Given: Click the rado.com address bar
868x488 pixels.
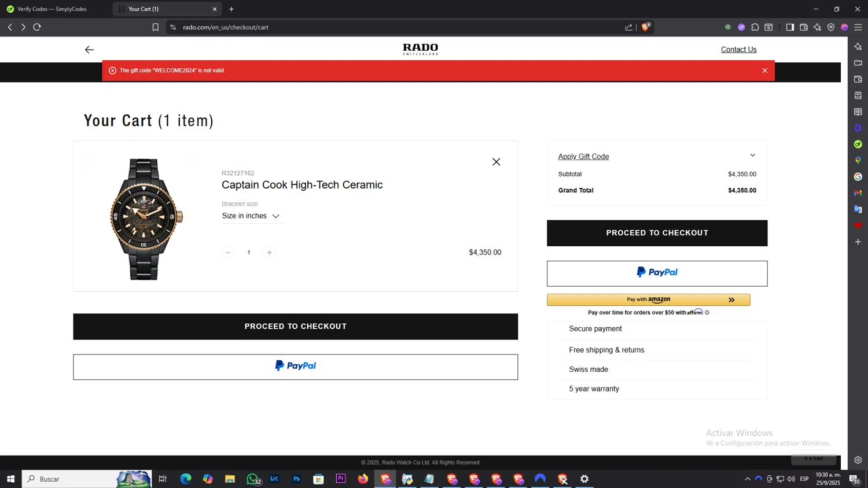Looking at the screenshot, I should tap(399, 27).
